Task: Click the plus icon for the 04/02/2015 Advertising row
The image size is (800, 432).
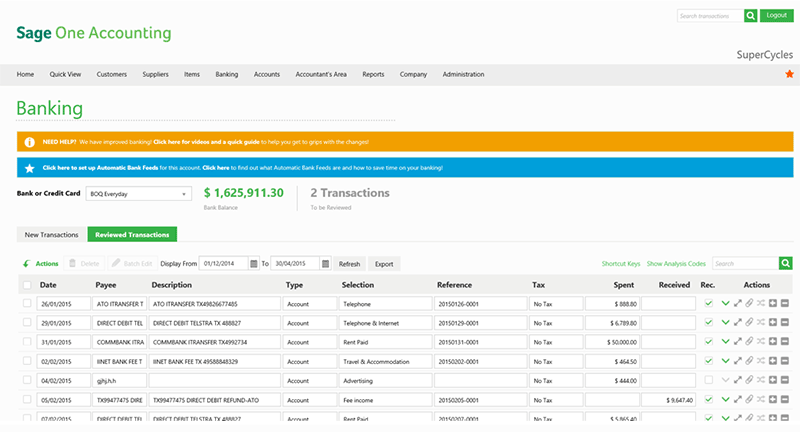Action: point(773,380)
